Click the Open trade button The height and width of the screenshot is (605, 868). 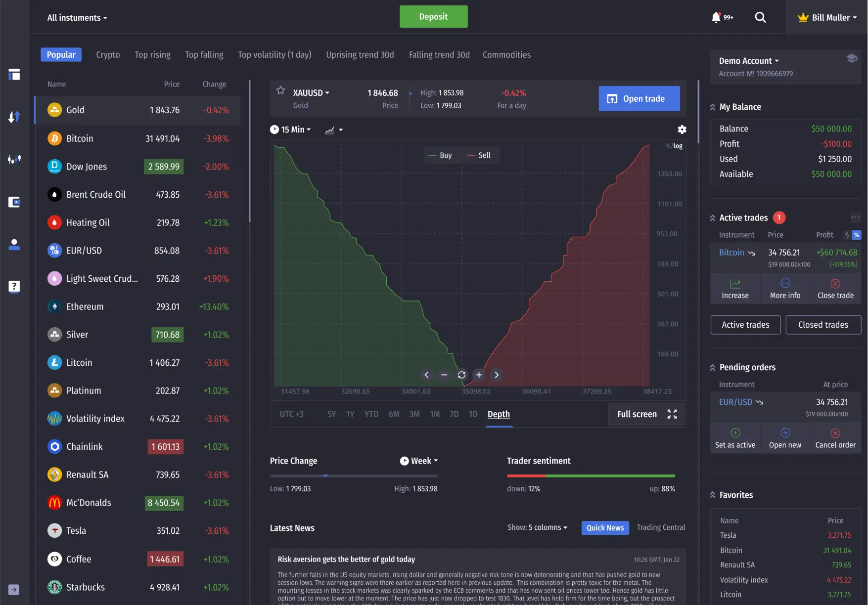pyautogui.click(x=639, y=98)
